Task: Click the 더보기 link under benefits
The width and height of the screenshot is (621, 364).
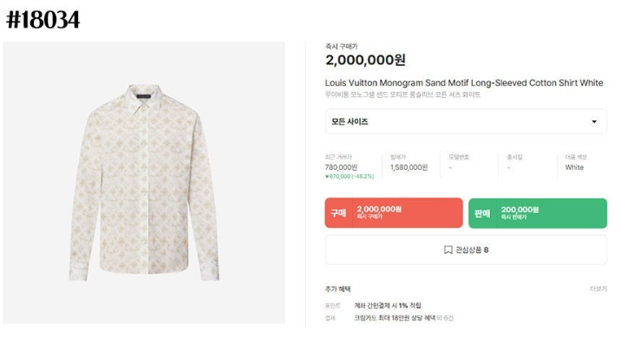Action: point(598,289)
